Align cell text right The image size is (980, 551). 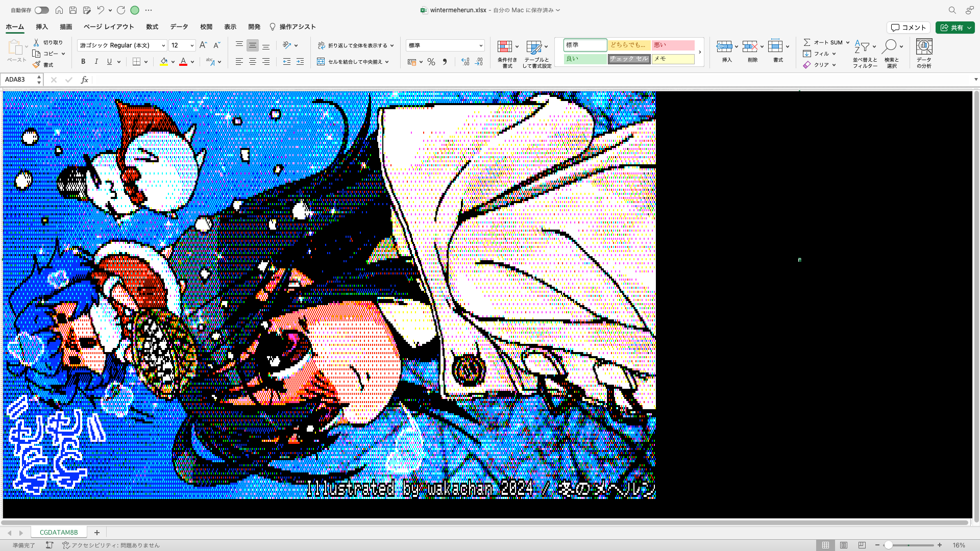tap(265, 62)
